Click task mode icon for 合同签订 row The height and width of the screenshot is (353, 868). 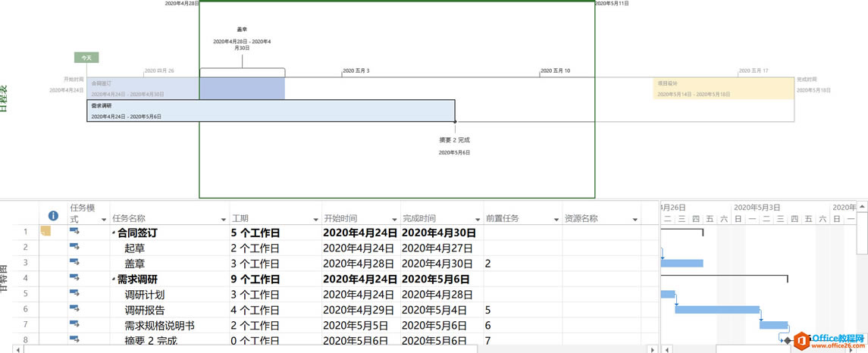pyautogui.click(x=74, y=232)
